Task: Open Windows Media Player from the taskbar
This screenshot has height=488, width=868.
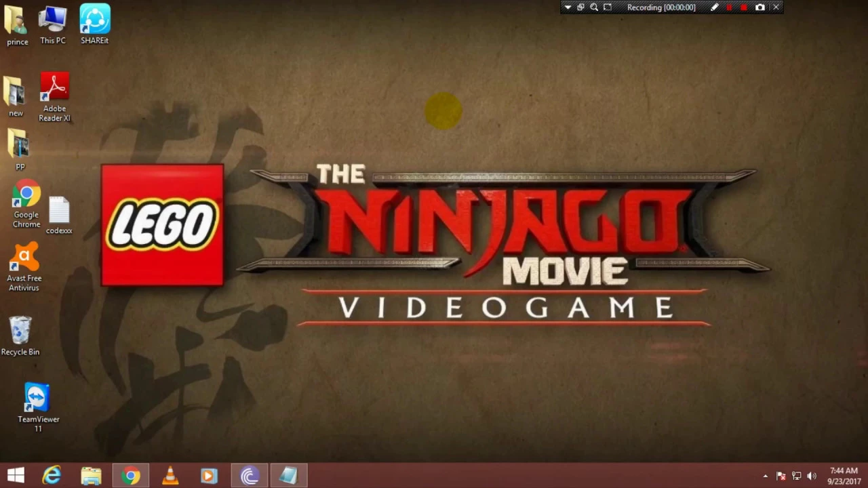Action: point(209,476)
